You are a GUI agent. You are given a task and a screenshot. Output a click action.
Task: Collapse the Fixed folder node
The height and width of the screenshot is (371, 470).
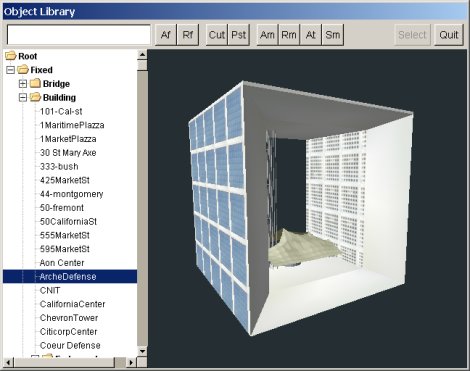pos(10,70)
